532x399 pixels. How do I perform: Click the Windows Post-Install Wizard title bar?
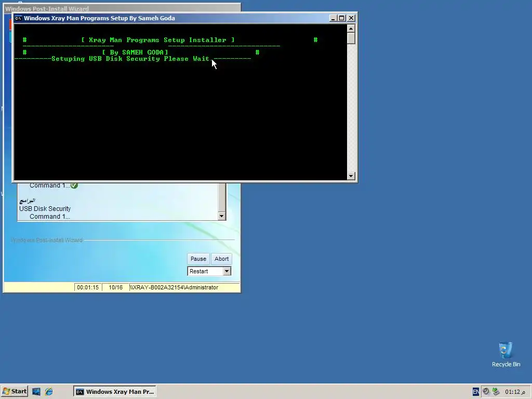[x=122, y=8]
